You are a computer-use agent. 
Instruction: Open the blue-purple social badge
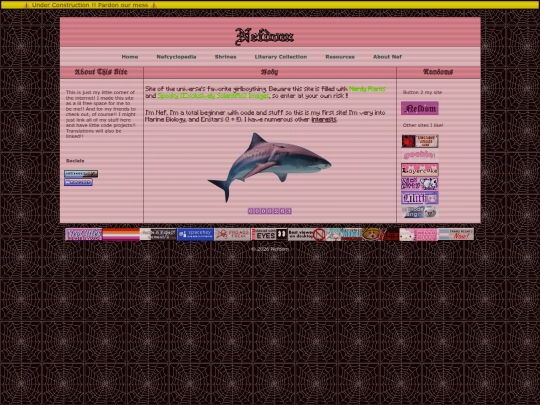(x=78, y=182)
